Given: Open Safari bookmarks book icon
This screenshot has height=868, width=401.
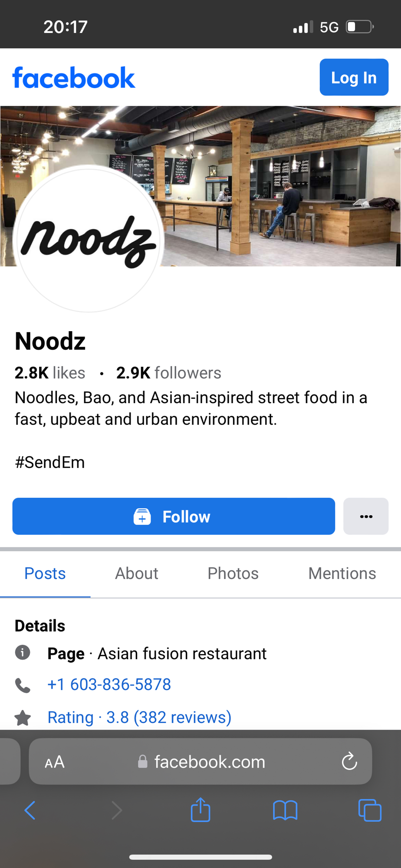Looking at the screenshot, I should coord(285,810).
